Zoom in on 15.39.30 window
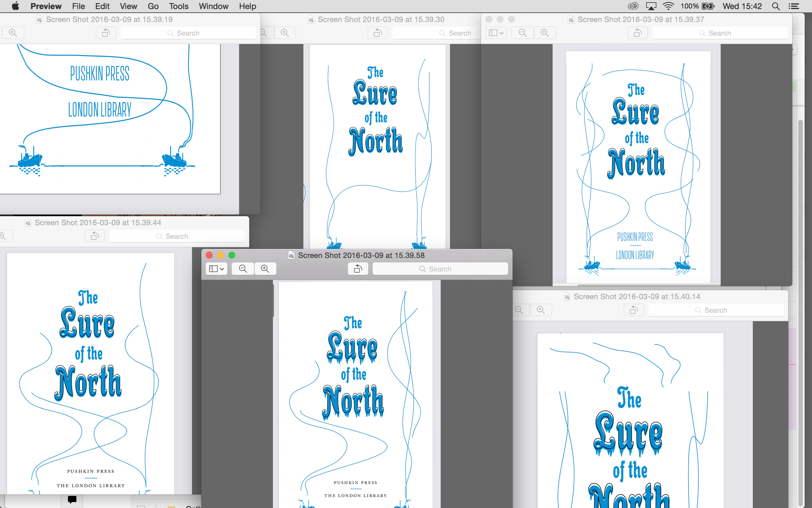The image size is (812, 508). [285, 32]
